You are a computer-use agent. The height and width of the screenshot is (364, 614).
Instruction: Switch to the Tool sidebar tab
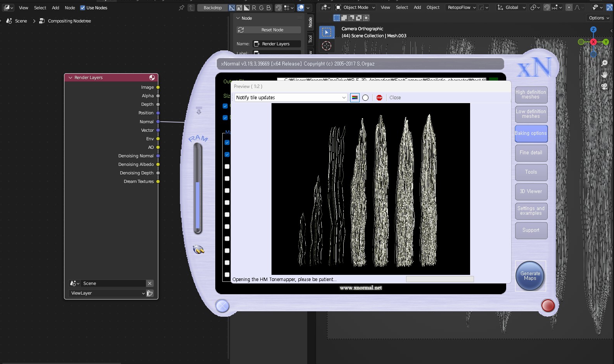(310, 39)
